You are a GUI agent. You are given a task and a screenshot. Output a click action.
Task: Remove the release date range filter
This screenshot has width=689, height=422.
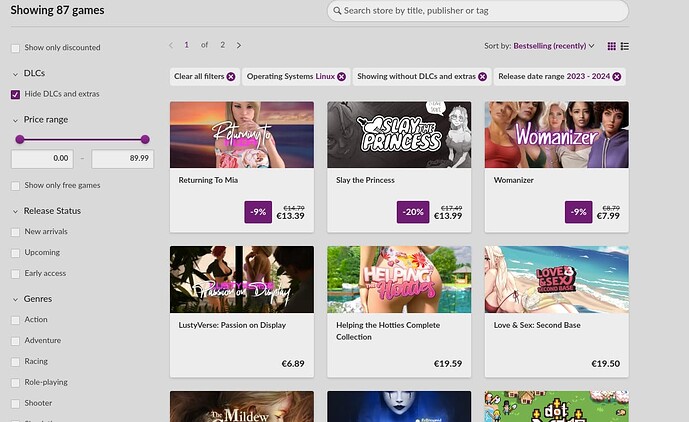(x=617, y=76)
